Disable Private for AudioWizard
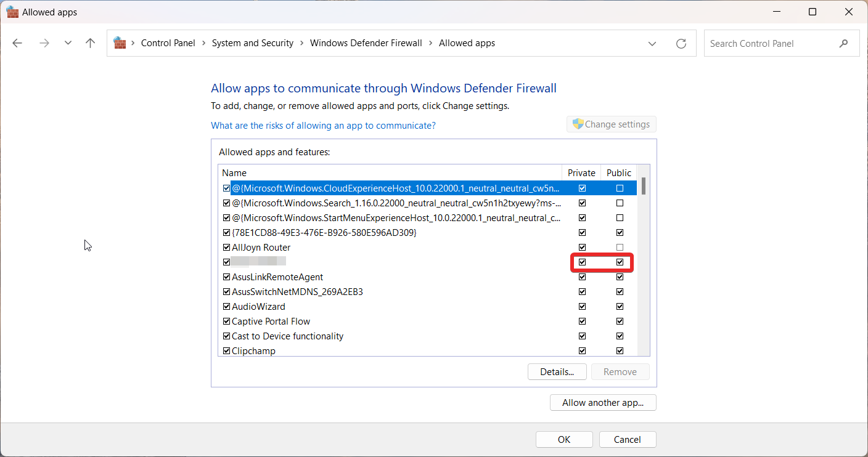Image resolution: width=868 pixels, height=457 pixels. coord(582,307)
